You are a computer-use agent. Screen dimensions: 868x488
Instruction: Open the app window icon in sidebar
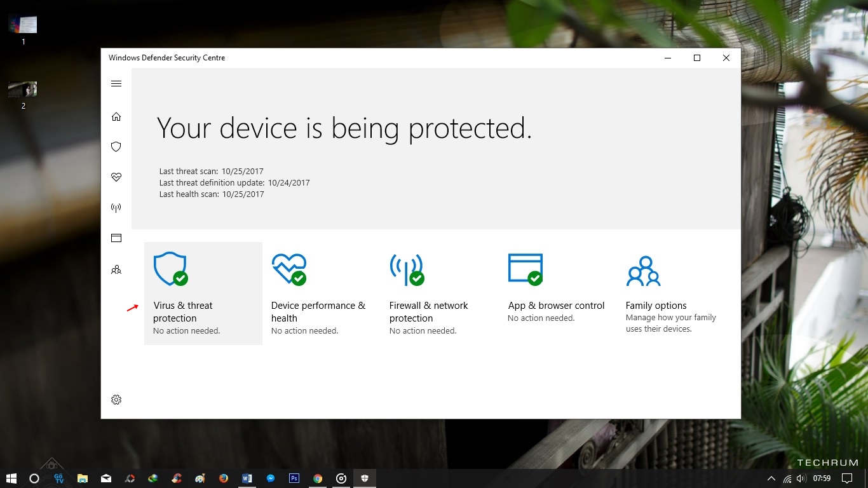[116, 238]
